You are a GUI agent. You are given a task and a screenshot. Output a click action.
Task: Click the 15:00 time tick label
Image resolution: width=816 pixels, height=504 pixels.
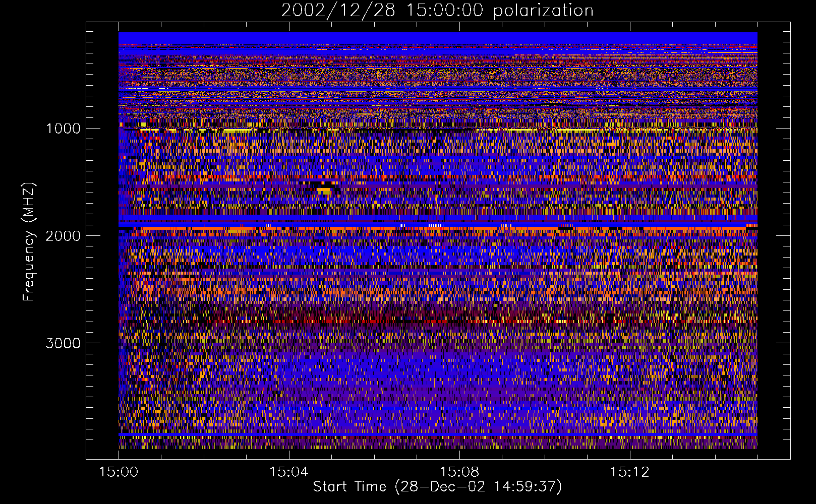(119, 472)
